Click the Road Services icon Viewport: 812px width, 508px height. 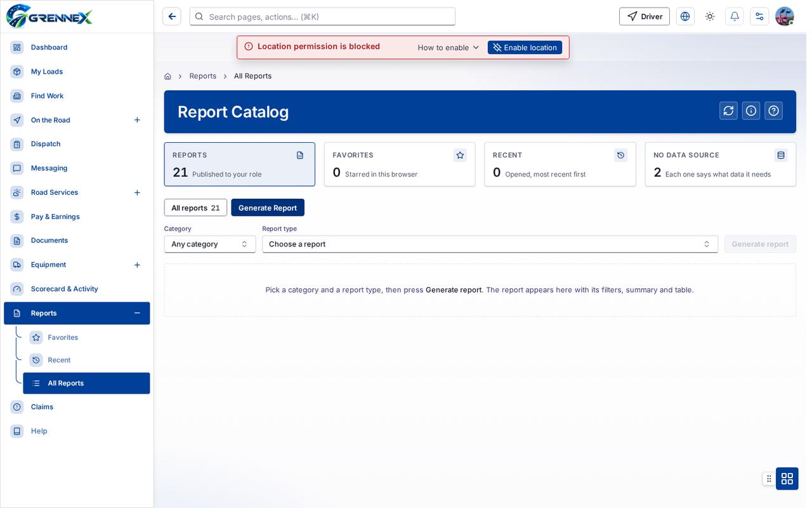point(17,192)
